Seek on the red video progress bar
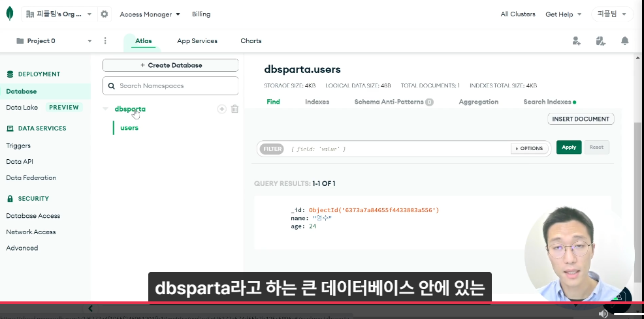 (322, 303)
